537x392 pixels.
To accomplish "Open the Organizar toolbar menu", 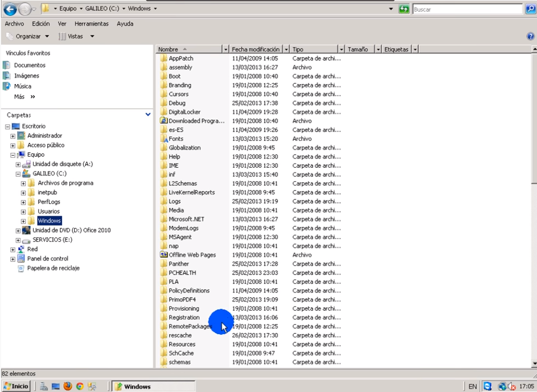I will pos(28,36).
